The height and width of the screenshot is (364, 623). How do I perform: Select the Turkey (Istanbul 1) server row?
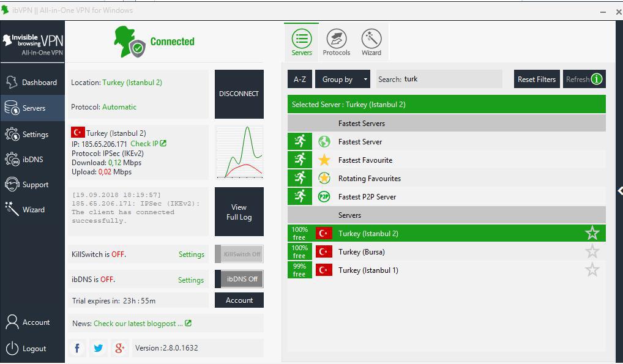(447, 270)
